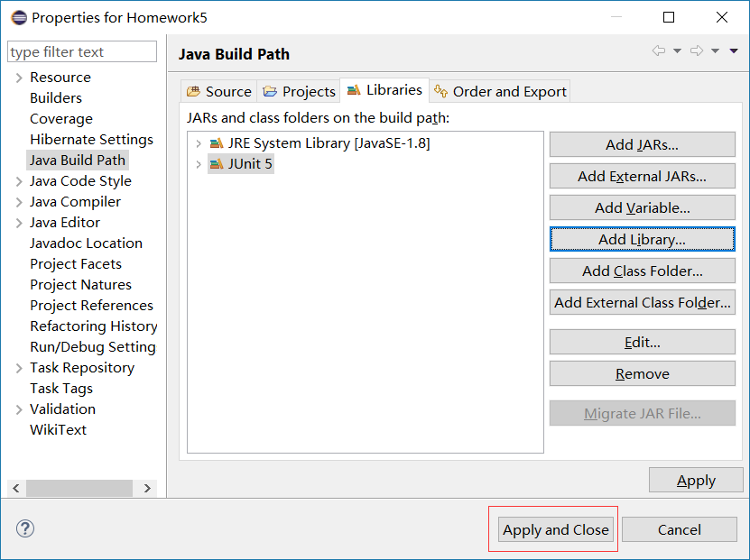Switch to the Source tab
The width and height of the screenshot is (750, 560).
click(218, 91)
